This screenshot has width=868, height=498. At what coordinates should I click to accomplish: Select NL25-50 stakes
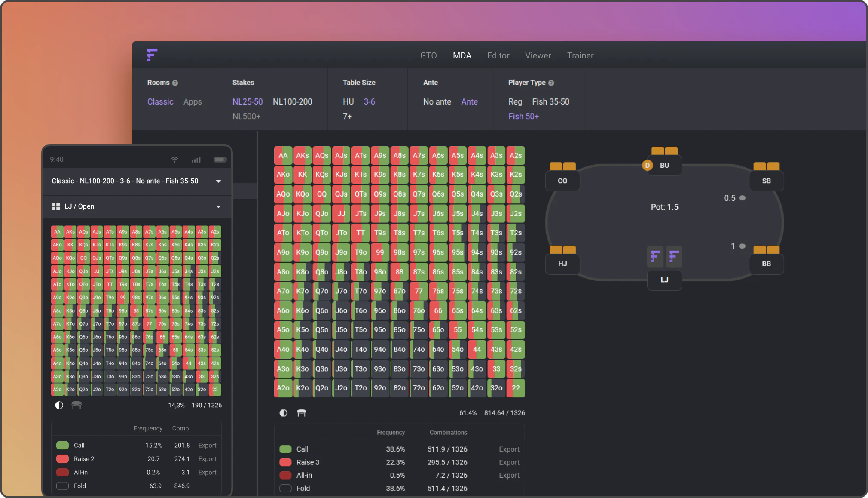pyautogui.click(x=248, y=102)
